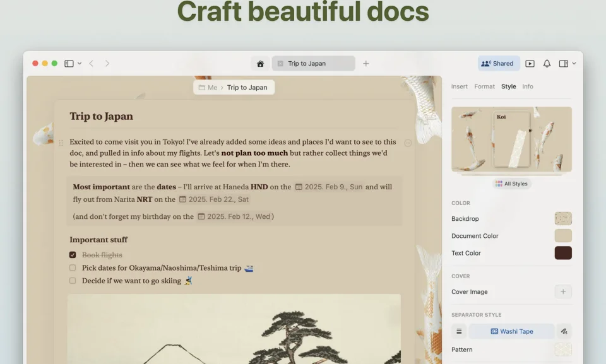Viewport: 606px width, 364px height.
Task: Select the Style tab
Action: [509, 86]
